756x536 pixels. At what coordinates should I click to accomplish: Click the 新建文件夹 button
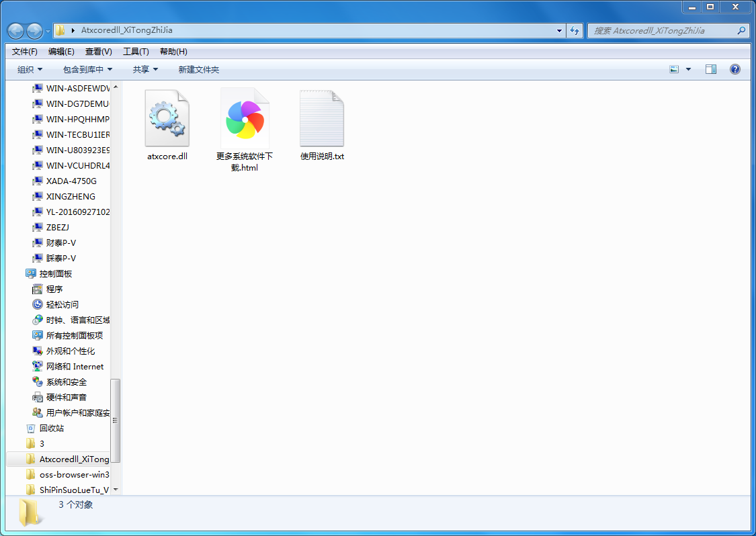pos(199,69)
